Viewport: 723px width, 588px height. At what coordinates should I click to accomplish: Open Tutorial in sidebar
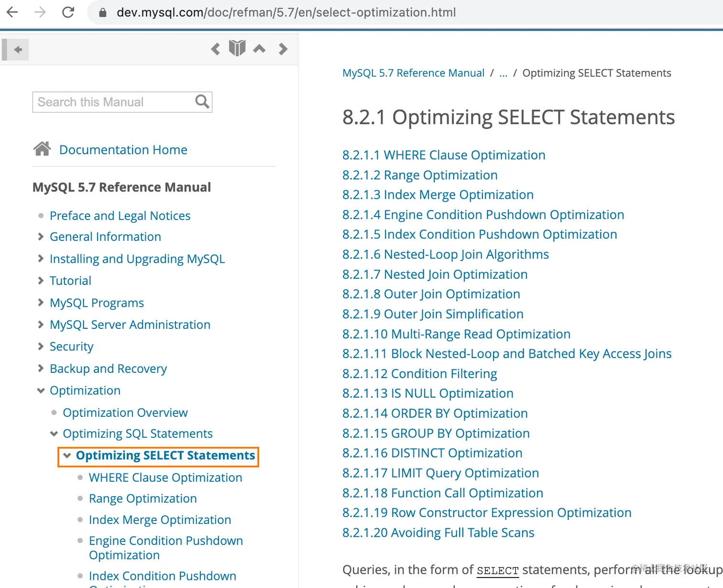(70, 281)
